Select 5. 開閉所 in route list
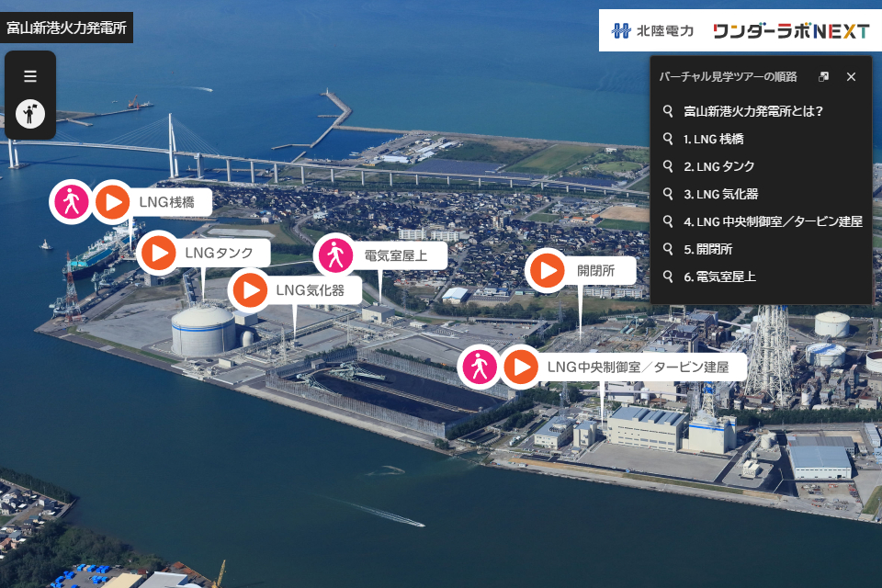This screenshot has height=588, width=882. click(x=707, y=249)
